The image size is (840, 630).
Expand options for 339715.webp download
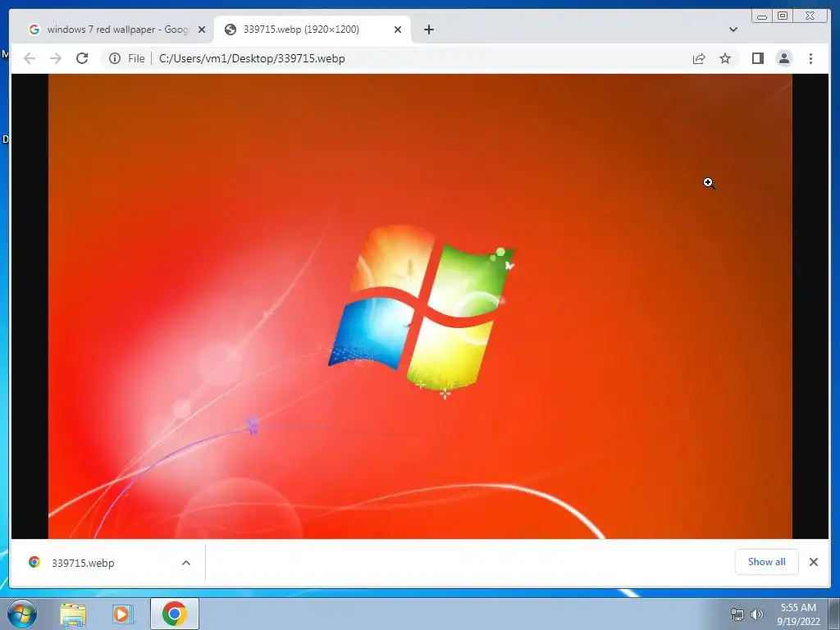[x=186, y=563]
